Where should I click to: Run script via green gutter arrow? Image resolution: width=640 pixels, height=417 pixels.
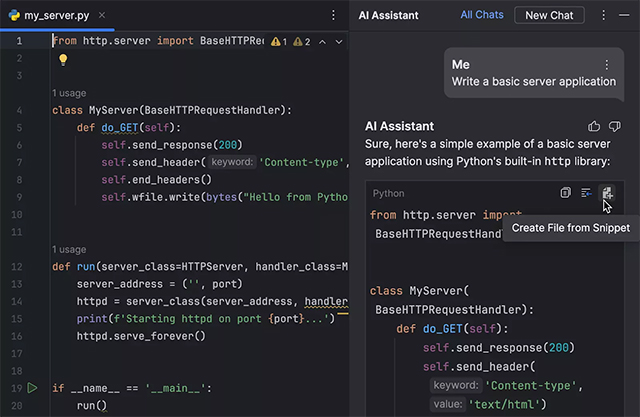click(32, 387)
